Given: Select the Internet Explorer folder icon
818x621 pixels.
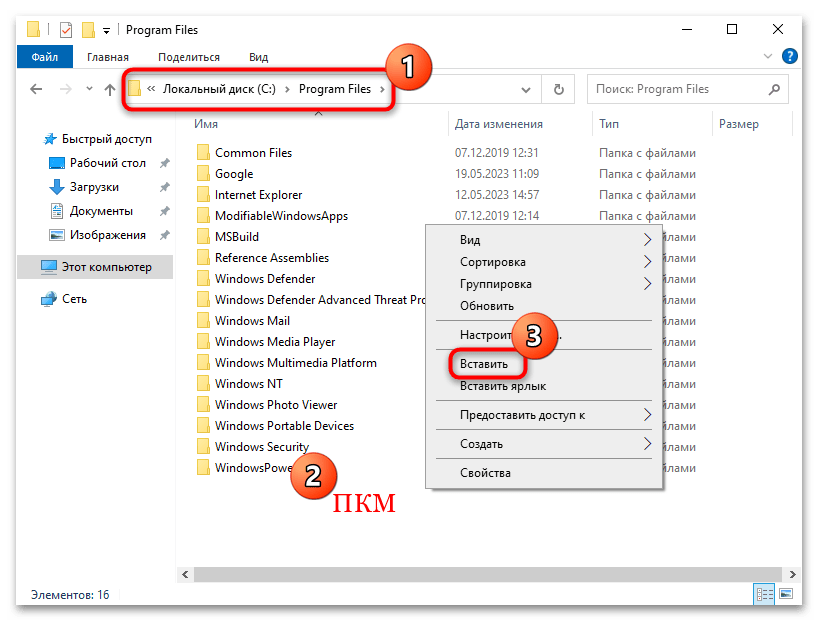Looking at the screenshot, I should click(203, 195).
